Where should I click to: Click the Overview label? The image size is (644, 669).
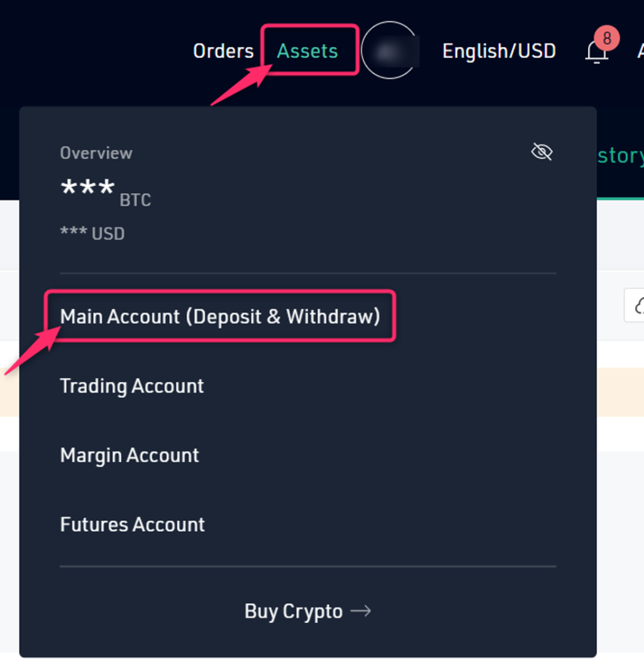[96, 153]
